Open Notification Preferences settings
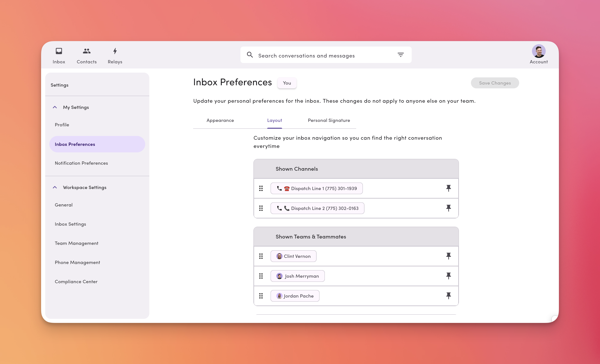The width and height of the screenshot is (600, 364). pyautogui.click(x=81, y=163)
